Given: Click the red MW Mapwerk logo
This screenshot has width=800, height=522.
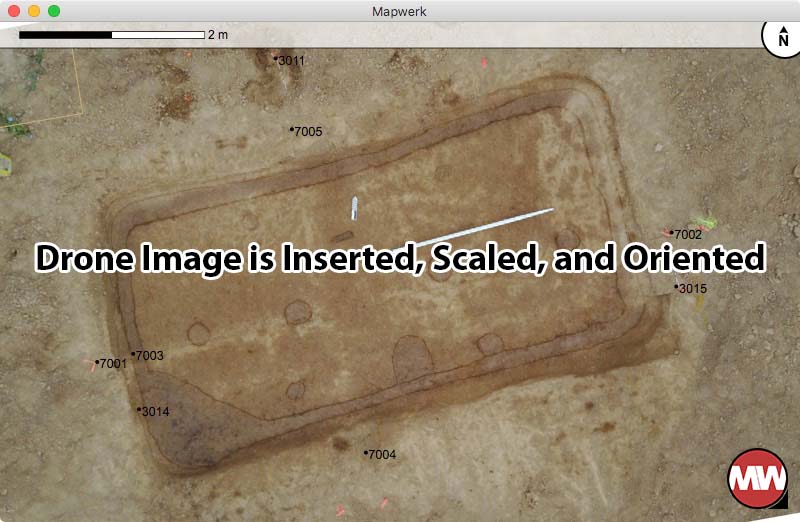Looking at the screenshot, I should (757, 478).
